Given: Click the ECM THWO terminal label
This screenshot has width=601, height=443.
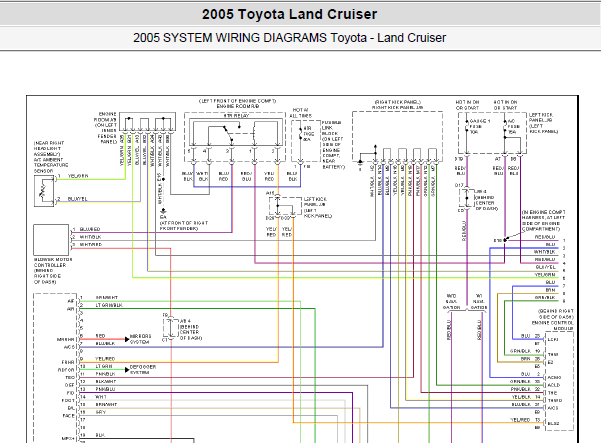Looking at the screenshot, I should coord(555,400).
